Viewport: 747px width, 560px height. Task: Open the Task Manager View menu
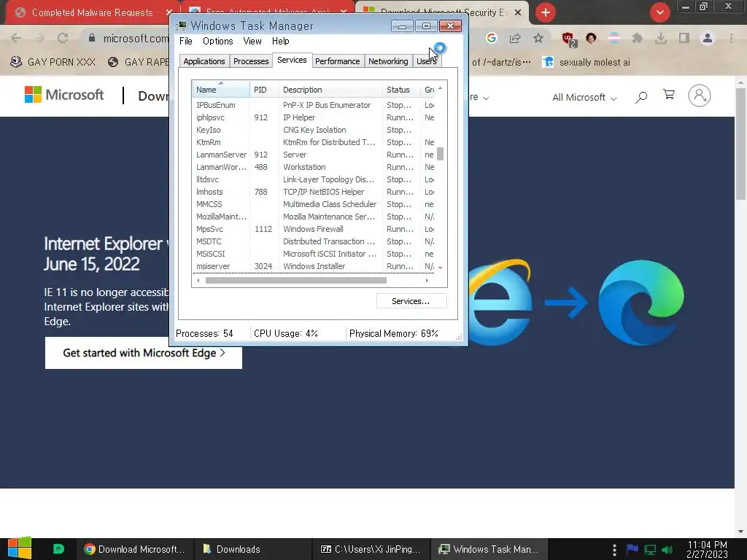pos(252,42)
